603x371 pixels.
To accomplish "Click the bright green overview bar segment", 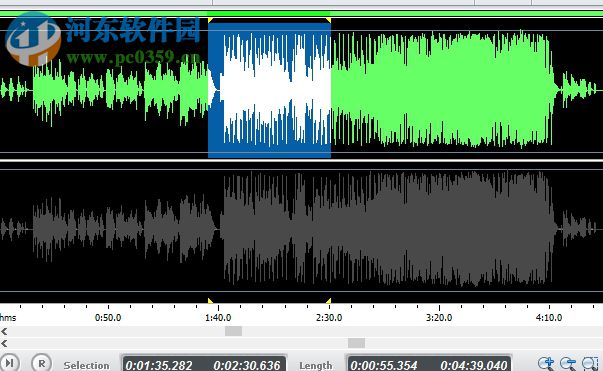I will click(x=269, y=14).
